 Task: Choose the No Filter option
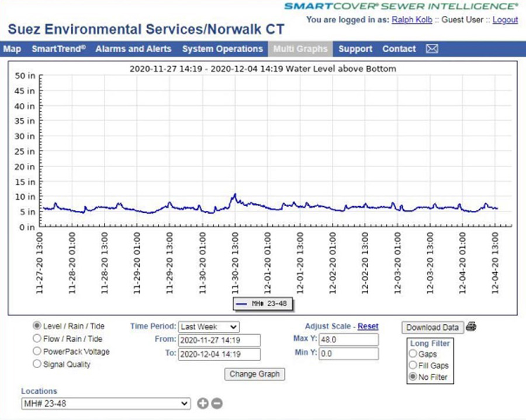coord(413,377)
